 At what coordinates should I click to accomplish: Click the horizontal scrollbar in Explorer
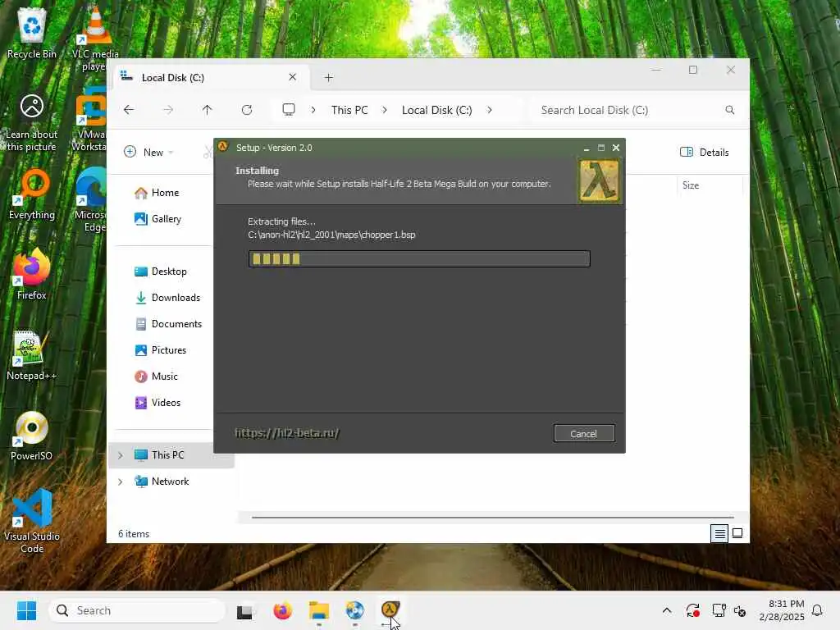coord(492,518)
